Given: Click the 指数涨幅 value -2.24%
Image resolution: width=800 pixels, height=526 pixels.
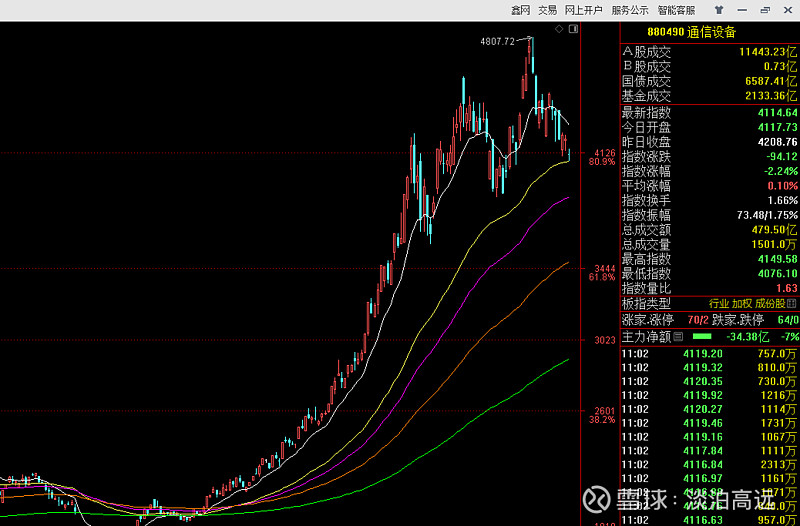Looking at the screenshot, I should coord(782,171).
